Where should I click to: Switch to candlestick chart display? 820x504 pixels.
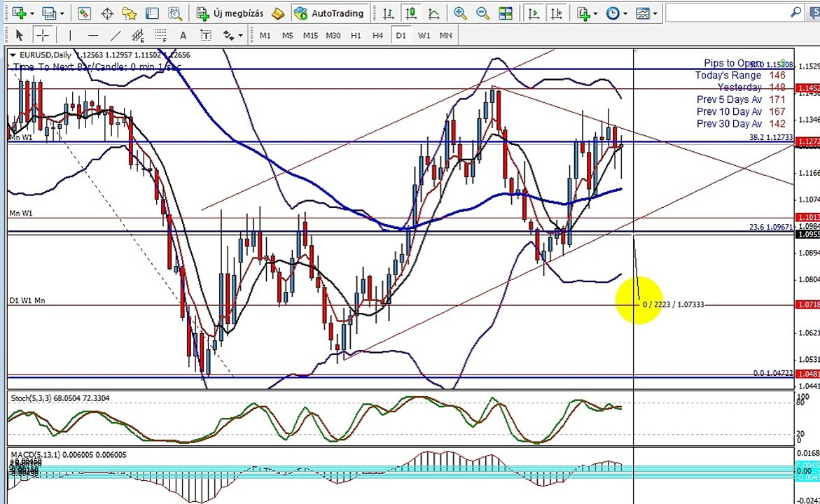(411, 13)
